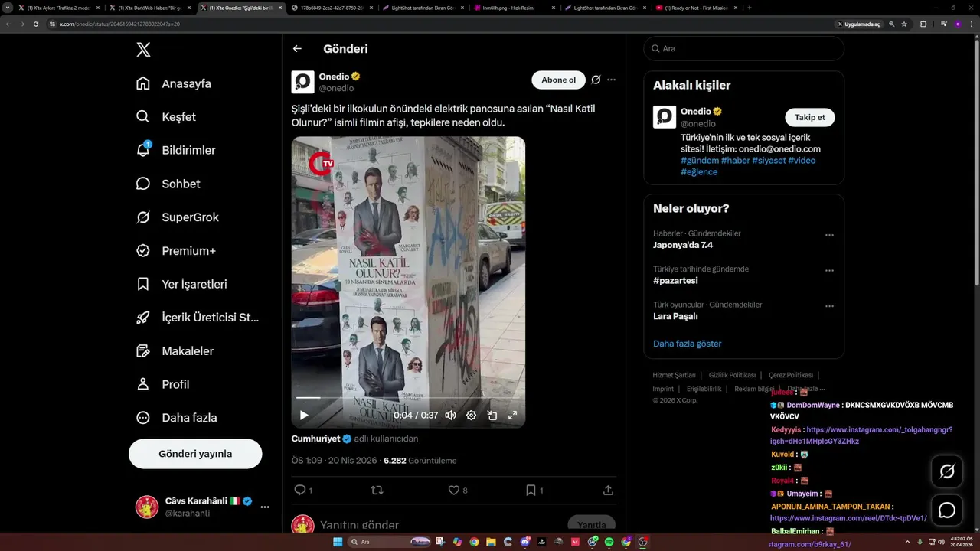980x551 pixels.
Task: Click the Profil person icon
Action: [143, 384]
